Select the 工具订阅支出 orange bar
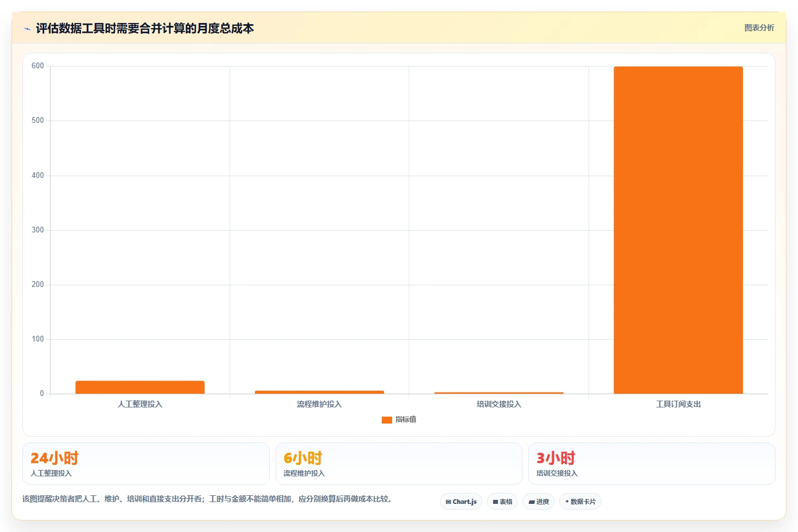This screenshot has height=532, width=798. [678, 230]
